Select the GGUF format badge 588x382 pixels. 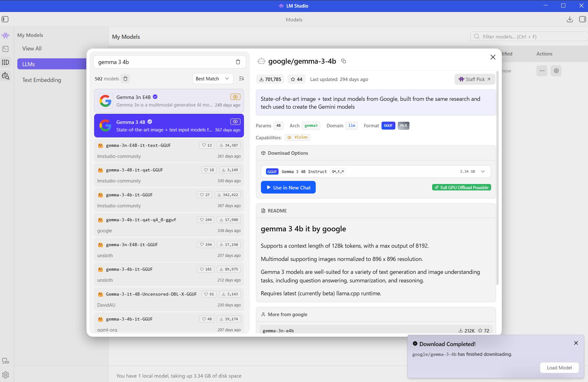coord(388,125)
